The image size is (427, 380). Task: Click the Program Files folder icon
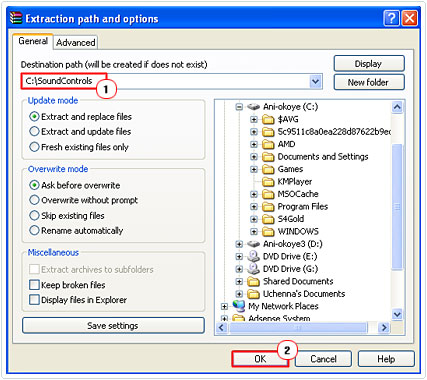[x=268, y=207]
